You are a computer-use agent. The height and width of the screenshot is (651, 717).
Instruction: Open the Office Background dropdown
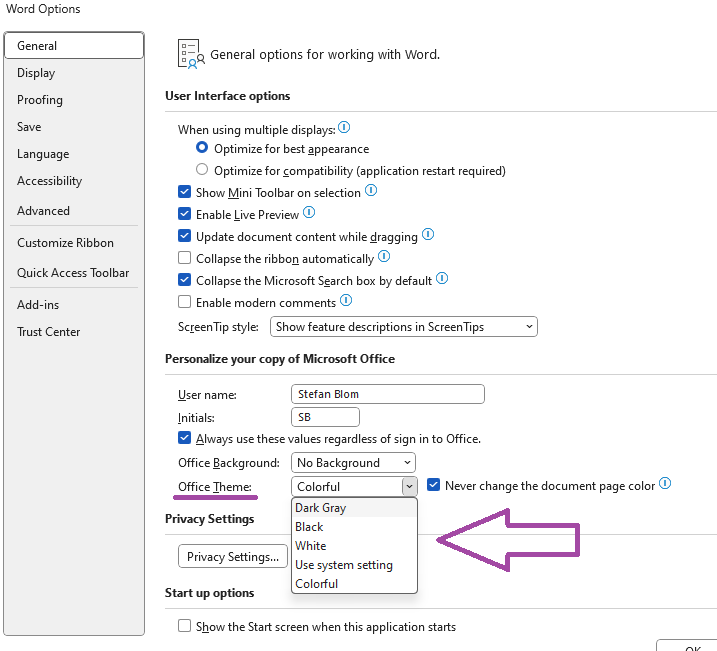[353, 463]
